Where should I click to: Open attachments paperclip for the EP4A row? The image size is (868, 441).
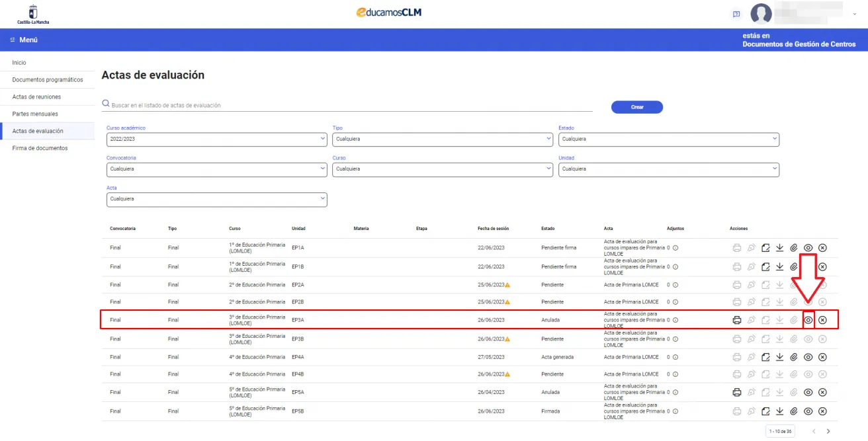[x=794, y=357]
